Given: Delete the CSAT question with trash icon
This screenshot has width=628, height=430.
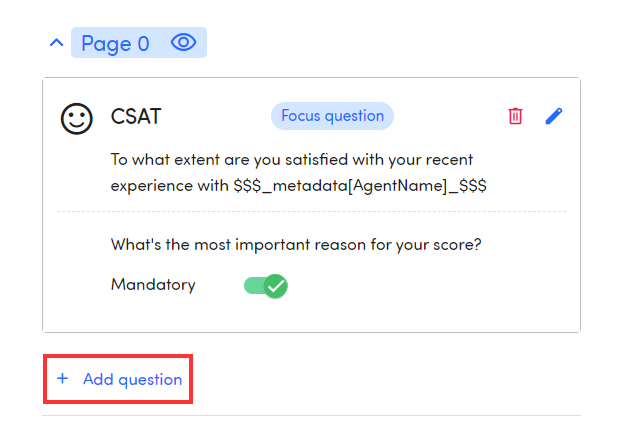Looking at the screenshot, I should [515, 116].
